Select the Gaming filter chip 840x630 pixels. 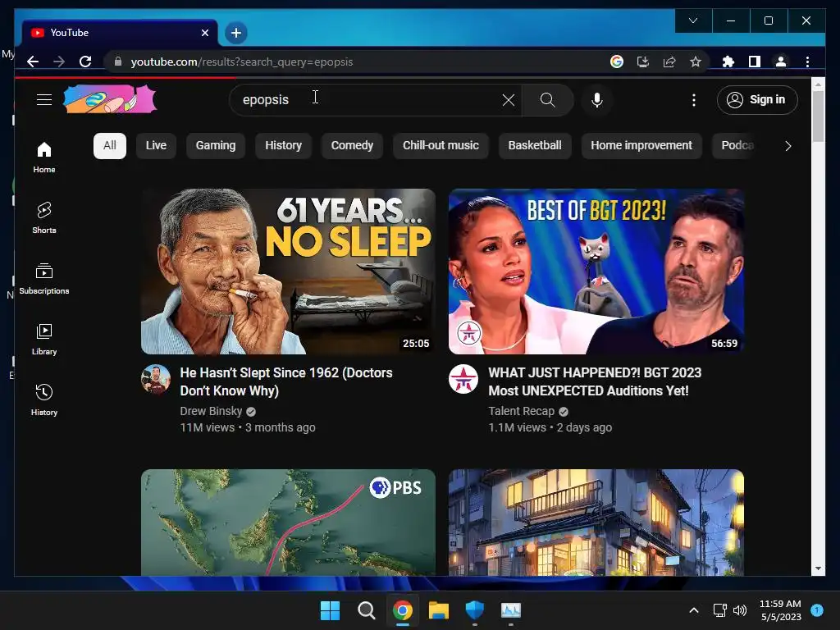(x=216, y=146)
